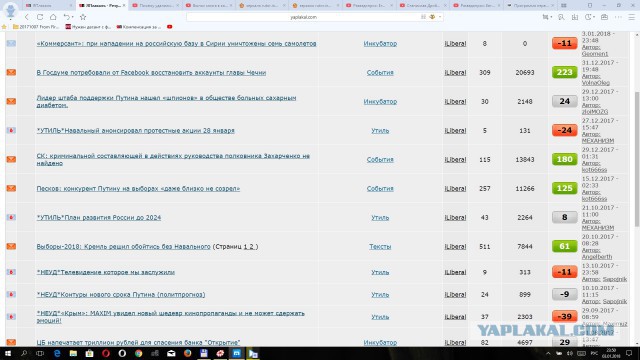This screenshot has width=640, height=360.
Task: Open topic СК: криминальной составляющей Захарченко
Action: click(x=173, y=159)
